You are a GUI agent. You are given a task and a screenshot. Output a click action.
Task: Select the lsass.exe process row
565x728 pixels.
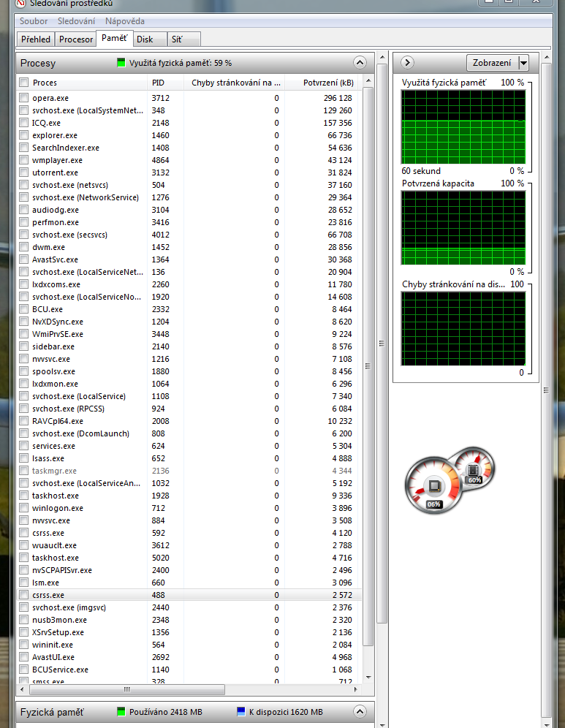click(189, 458)
